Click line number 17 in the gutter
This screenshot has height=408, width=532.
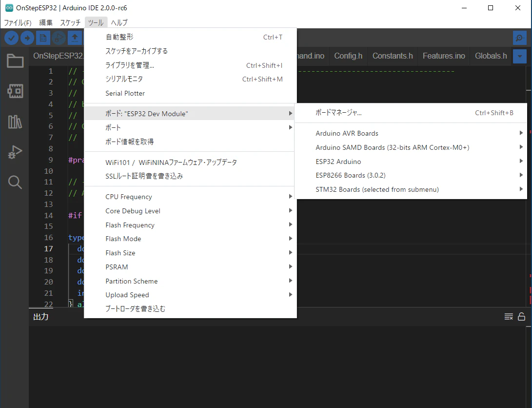(48, 249)
